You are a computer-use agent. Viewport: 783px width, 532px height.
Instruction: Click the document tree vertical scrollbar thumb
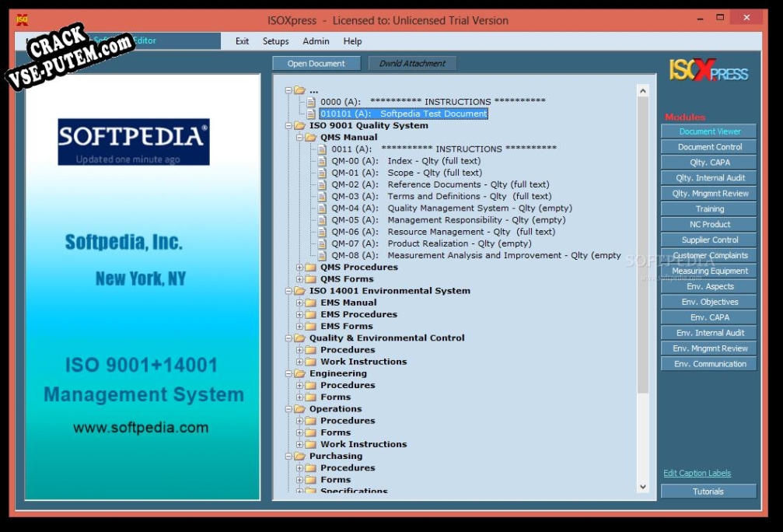pyautogui.click(x=643, y=245)
